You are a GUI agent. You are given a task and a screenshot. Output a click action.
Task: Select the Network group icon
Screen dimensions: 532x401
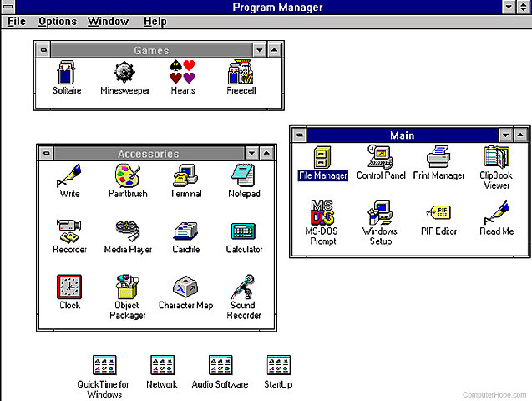pyautogui.click(x=162, y=365)
